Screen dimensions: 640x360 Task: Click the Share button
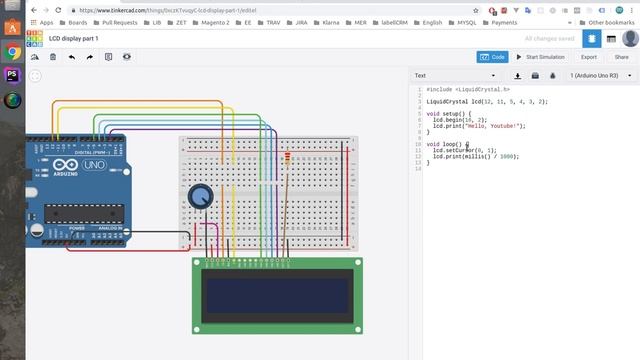(x=622, y=57)
